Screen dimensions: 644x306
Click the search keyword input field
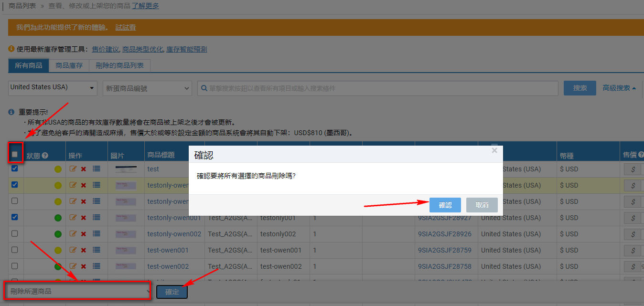click(378, 88)
